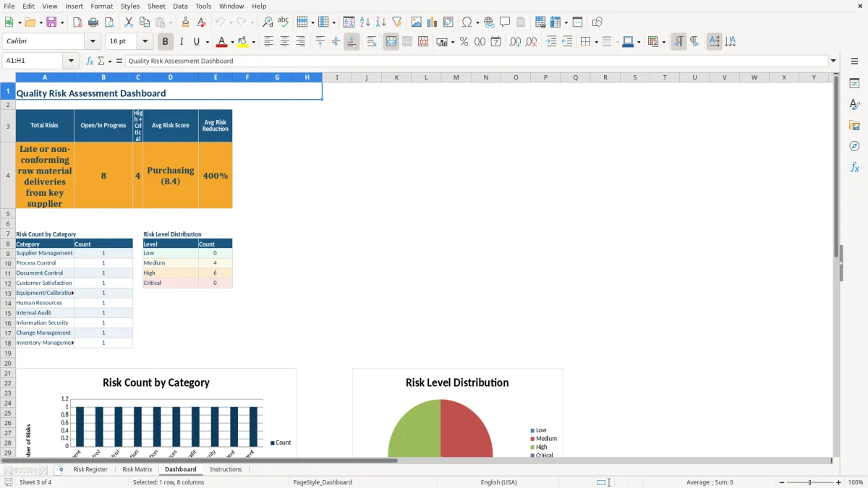Open the Font Color dropdown arrow
This screenshot has width=868, height=488.
click(232, 42)
